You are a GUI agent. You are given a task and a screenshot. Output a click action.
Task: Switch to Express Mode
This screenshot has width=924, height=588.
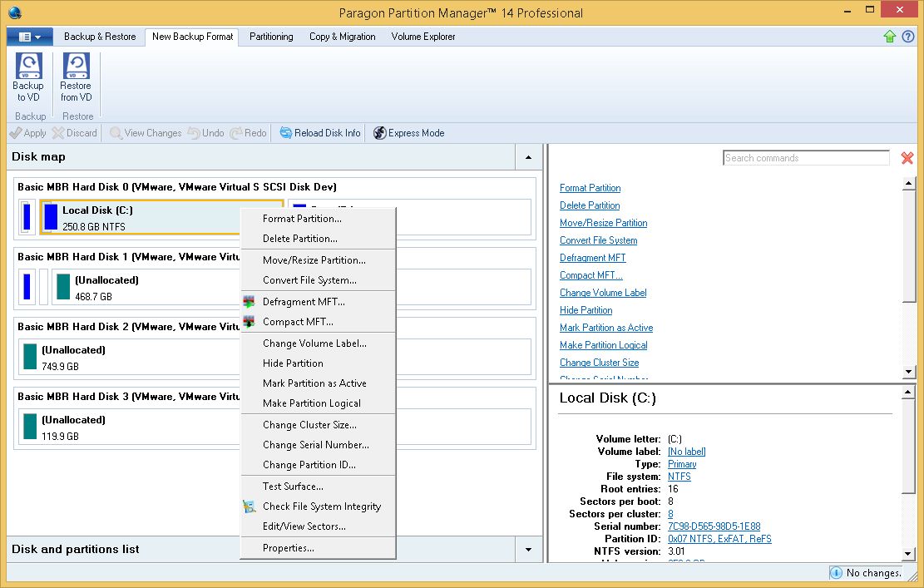[x=408, y=133]
